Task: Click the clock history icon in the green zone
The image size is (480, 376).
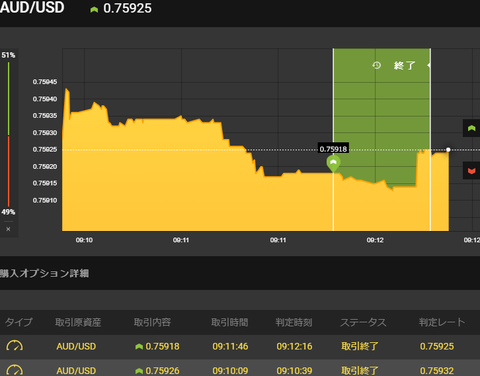Action: [377, 65]
